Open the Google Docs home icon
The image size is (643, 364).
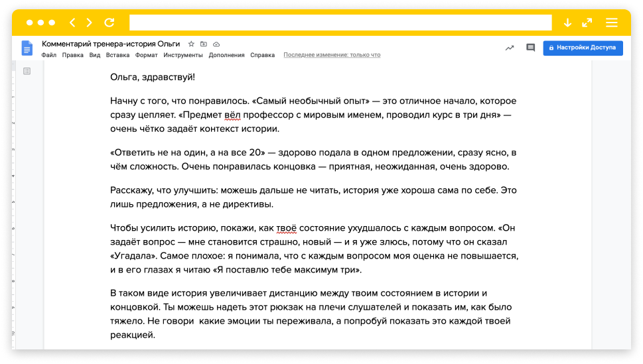(x=27, y=48)
